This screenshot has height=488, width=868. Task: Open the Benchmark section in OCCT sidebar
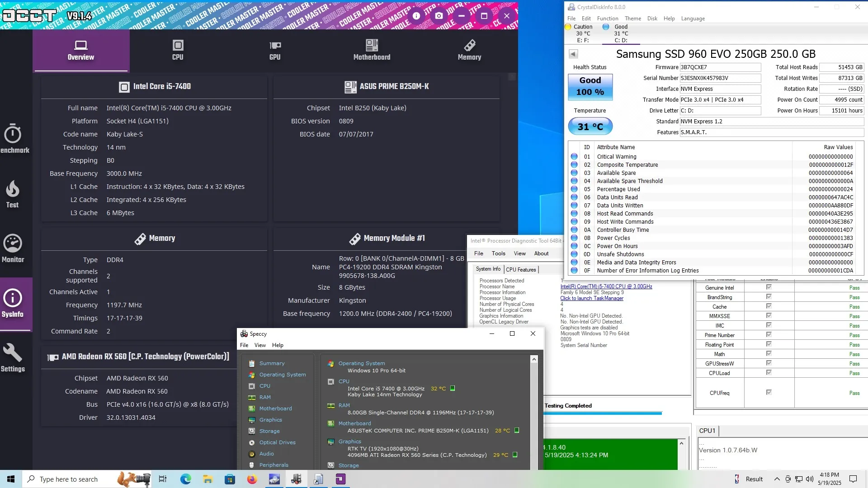click(x=14, y=138)
